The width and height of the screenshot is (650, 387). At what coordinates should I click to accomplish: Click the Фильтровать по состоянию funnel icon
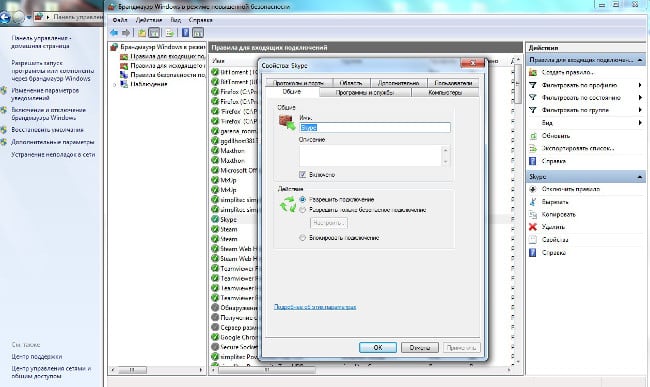533,97
